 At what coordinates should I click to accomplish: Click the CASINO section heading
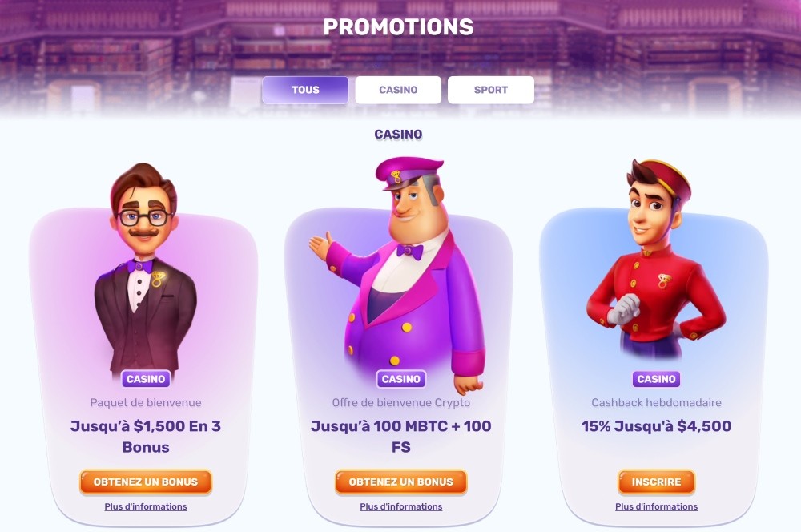click(x=398, y=135)
